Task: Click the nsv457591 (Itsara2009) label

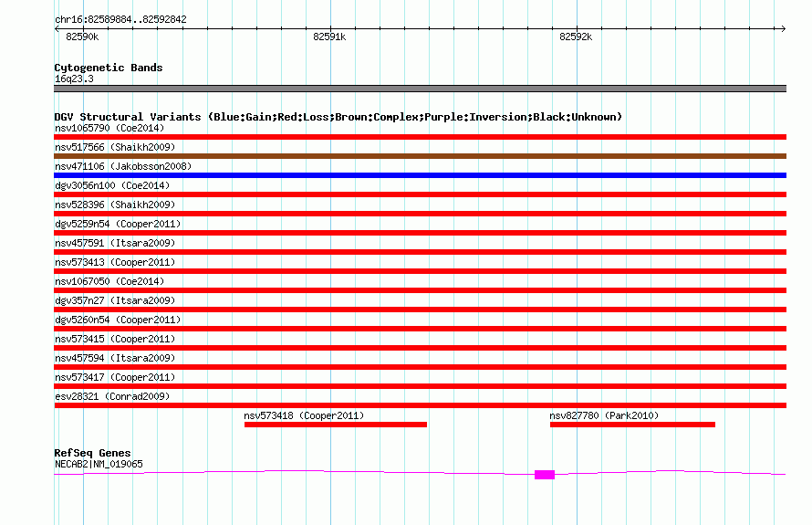Action: pyautogui.click(x=115, y=243)
